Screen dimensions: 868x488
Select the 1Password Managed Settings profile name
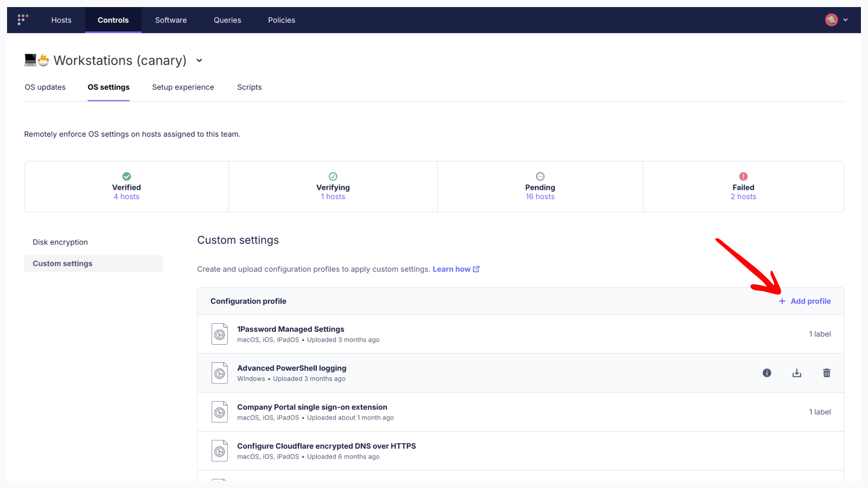point(291,329)
